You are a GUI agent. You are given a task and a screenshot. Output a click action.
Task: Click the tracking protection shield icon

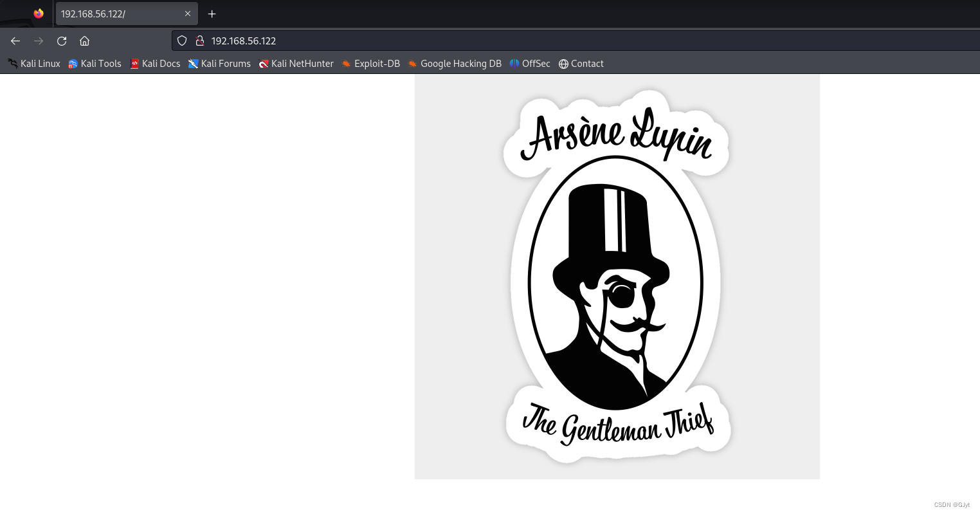[x=182, y=41]
